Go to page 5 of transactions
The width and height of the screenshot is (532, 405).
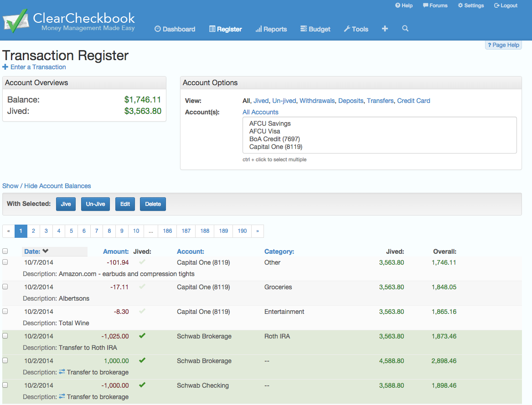(x=71, y=231)
